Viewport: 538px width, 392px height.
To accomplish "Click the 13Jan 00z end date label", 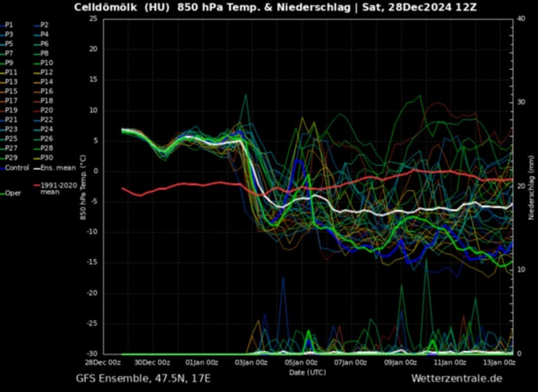I will tap(500, 362).
